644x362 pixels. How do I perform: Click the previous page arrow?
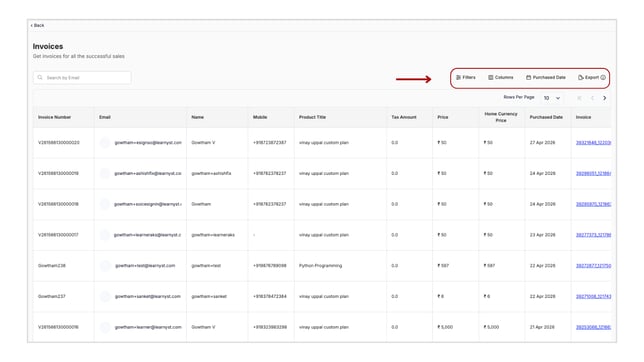tap(592, 98)
